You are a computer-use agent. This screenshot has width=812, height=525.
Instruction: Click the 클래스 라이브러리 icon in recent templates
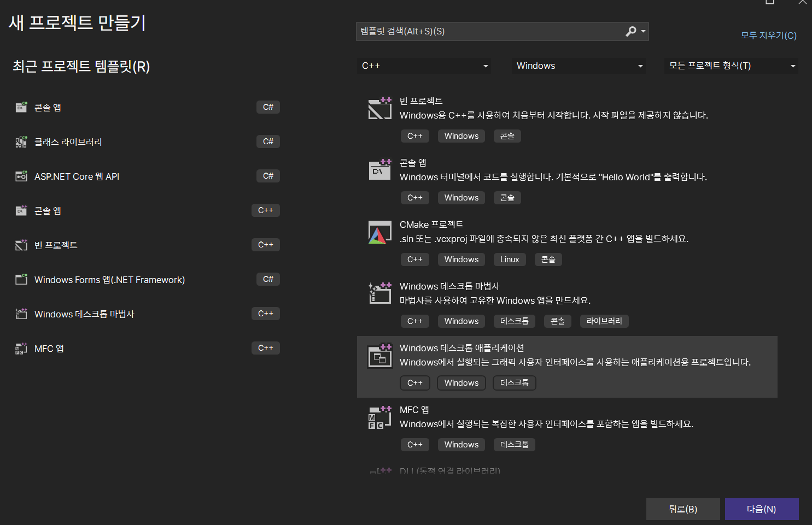click(x=21, y=142)
